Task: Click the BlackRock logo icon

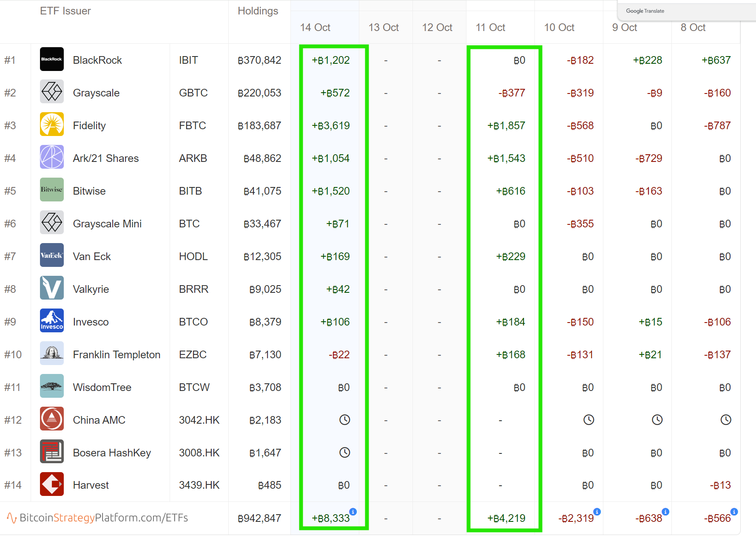Action: point(51,59)
